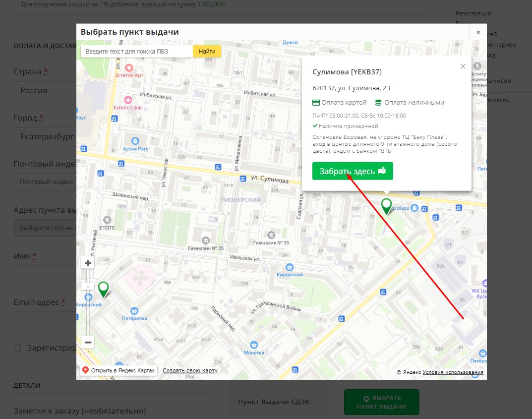Click the 'Регистрация' sidebar link
532x419 pixels.
pyautogui.click(x=473, y=13)
